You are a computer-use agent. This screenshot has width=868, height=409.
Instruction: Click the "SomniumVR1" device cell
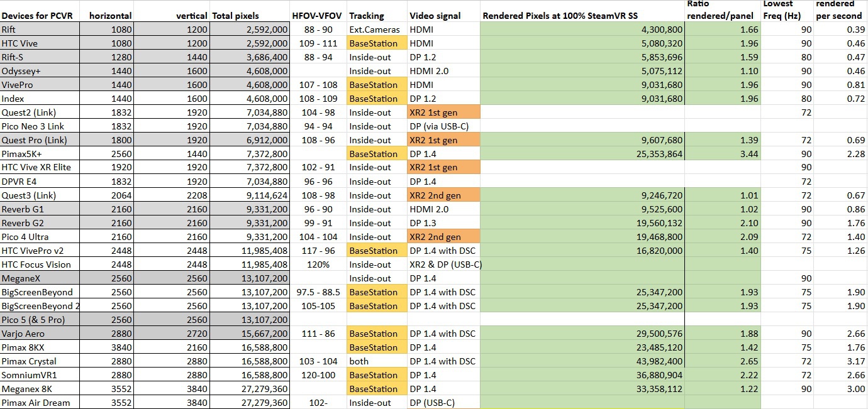(40, 375)
